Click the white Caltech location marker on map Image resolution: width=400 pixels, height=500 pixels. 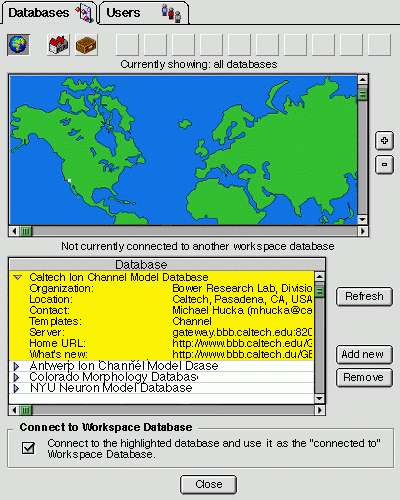click(x=69, y=180)
